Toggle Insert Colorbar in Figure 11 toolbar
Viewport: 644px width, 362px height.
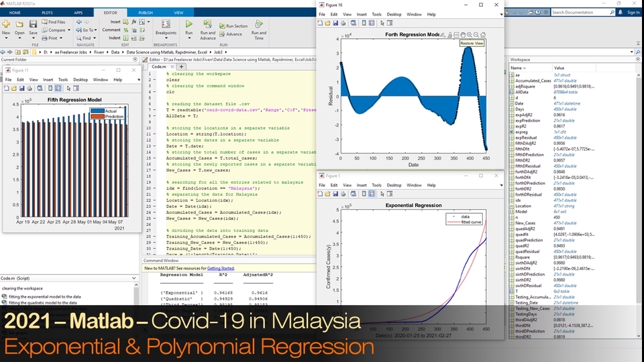(50, 88)
